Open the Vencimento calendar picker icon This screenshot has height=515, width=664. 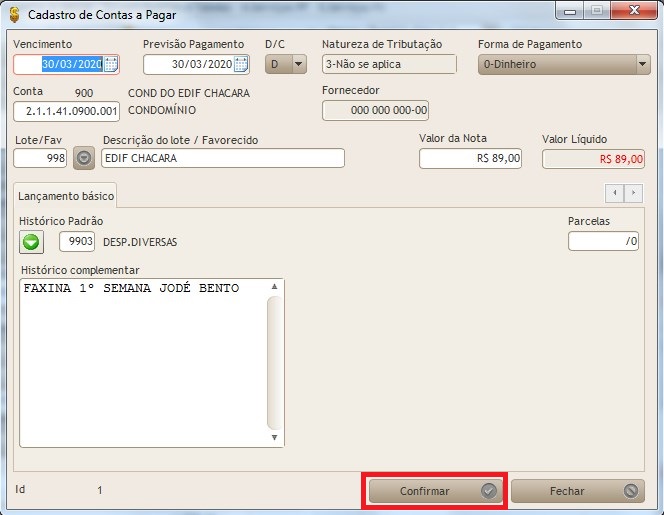(111, 65)
